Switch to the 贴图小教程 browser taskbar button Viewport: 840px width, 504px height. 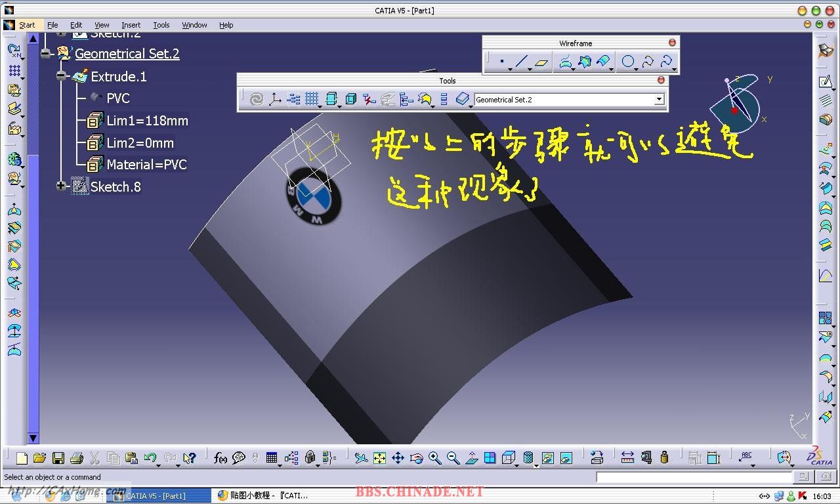tap(262, 495)
